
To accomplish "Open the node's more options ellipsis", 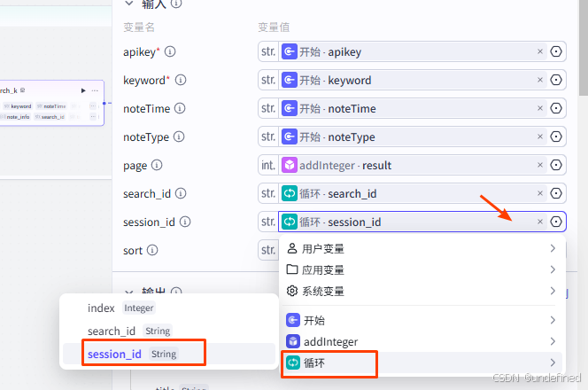I will pos(95,90).
